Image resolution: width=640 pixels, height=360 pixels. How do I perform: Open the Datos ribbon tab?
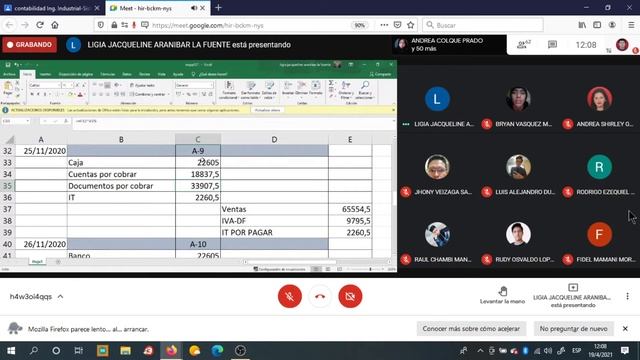(127, 74)
